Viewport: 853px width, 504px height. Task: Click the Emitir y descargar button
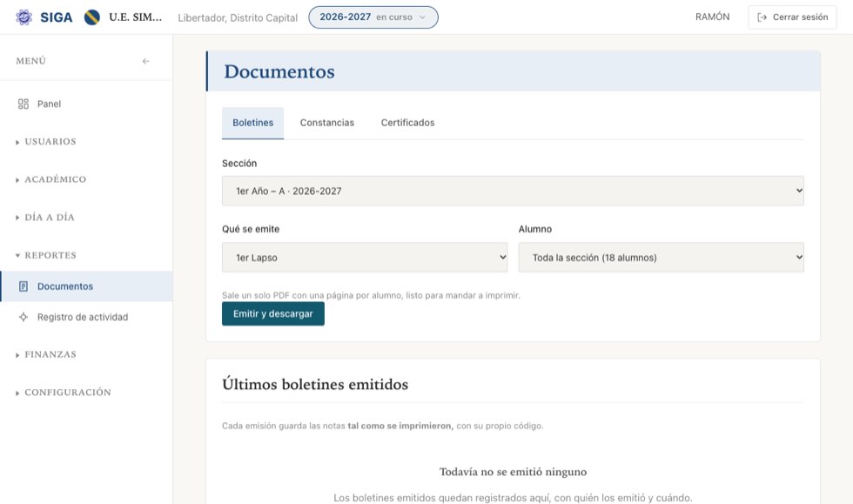[273, 314]
